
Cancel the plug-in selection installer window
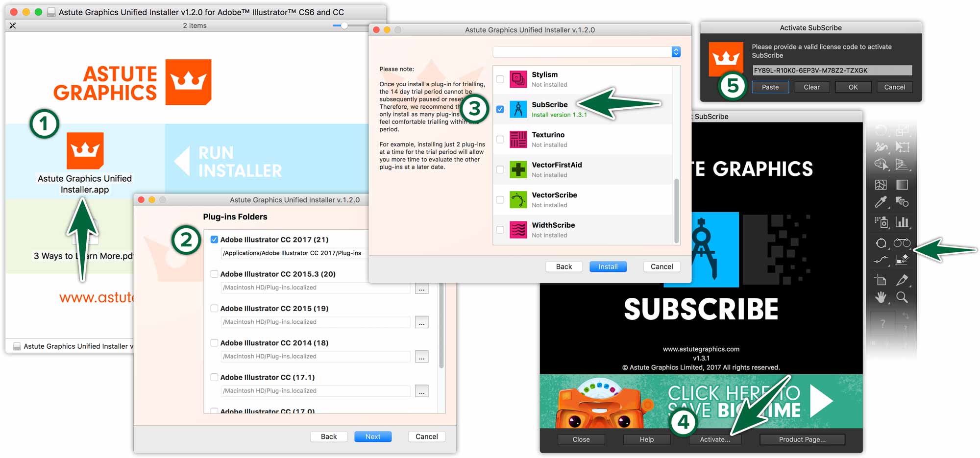(661, 266)
